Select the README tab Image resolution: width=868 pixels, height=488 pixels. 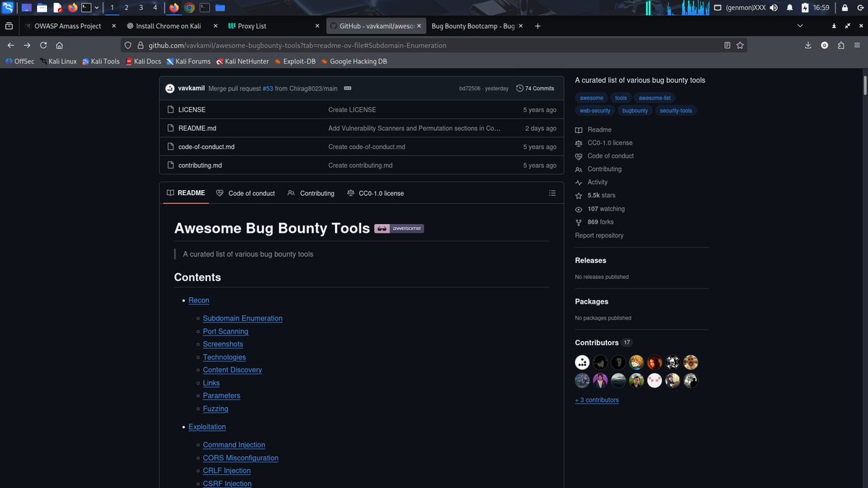coord(186,193)
